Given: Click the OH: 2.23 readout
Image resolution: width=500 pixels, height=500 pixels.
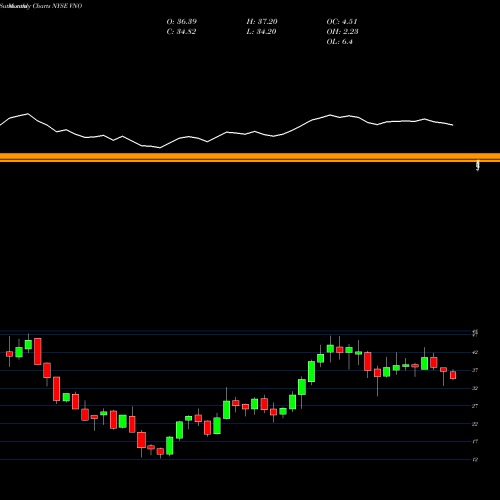Looking at the screenshot, I should 343,32.
